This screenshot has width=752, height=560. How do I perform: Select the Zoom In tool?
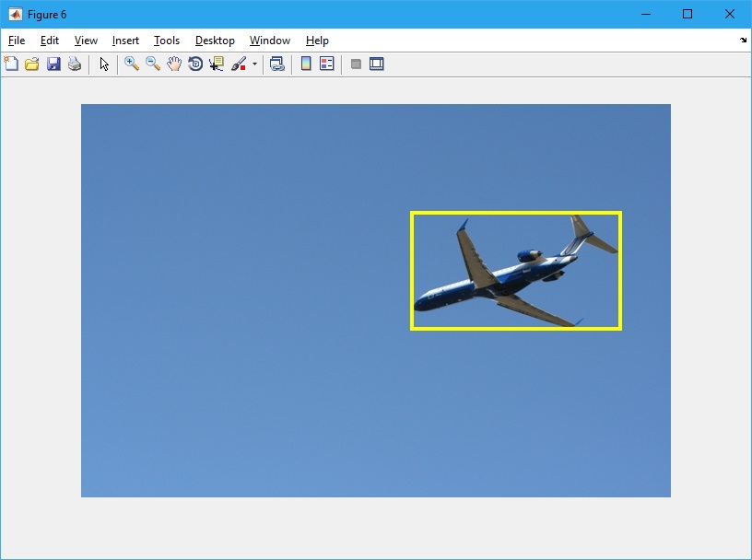[x=132, y=64]
